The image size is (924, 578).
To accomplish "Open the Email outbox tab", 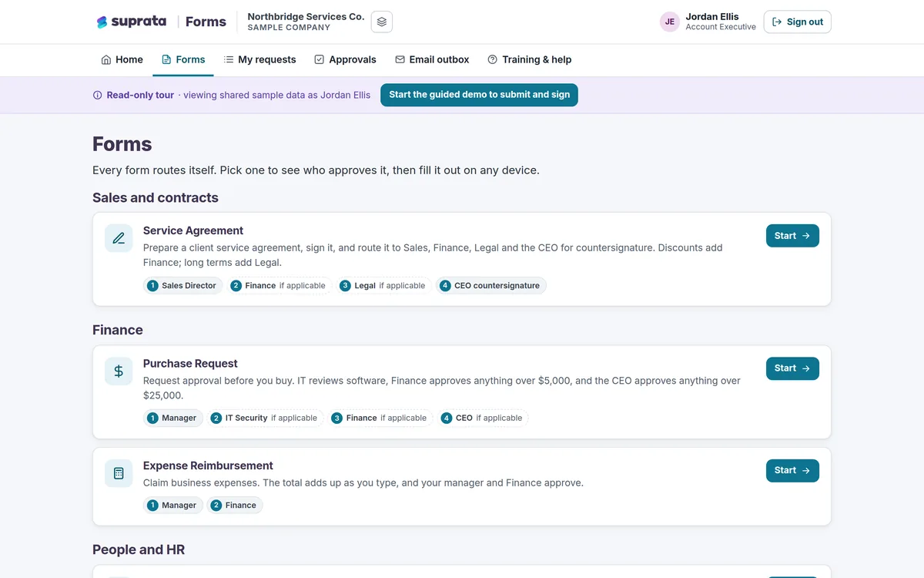I will (x=432, y=59).
